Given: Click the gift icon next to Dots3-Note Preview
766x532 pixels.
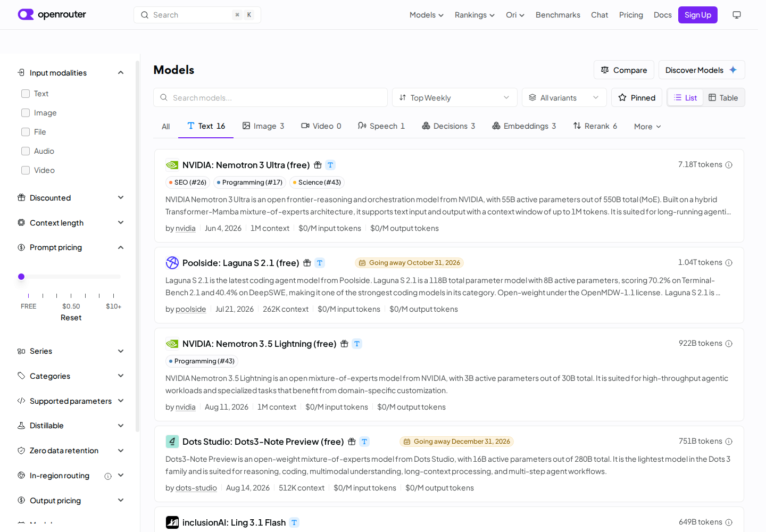Looking at the screenshot, I should pos(352,442).
